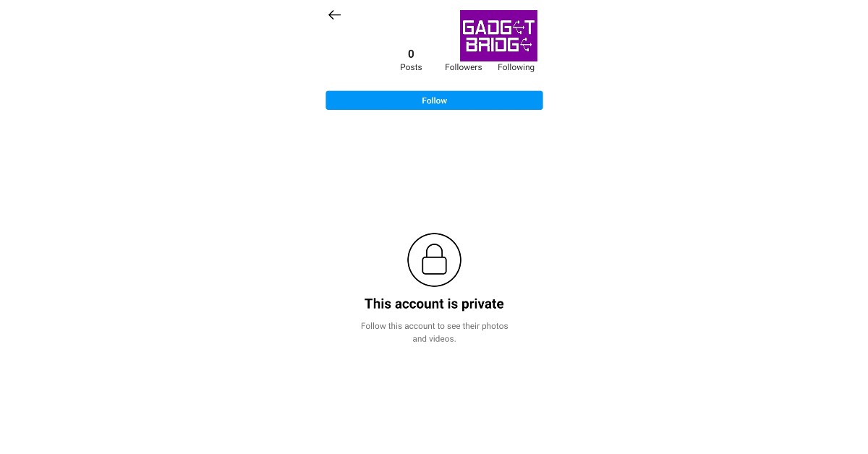View the Followers list
The height and width of the screenshot is (454, 868).
tap(464, 67)
